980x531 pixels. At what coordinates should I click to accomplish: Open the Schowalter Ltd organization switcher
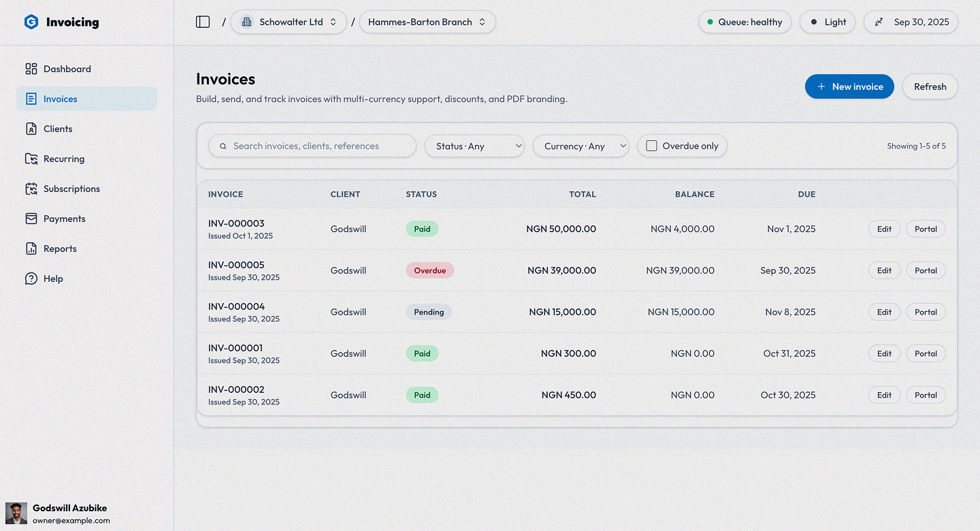(x=289, y=22)
